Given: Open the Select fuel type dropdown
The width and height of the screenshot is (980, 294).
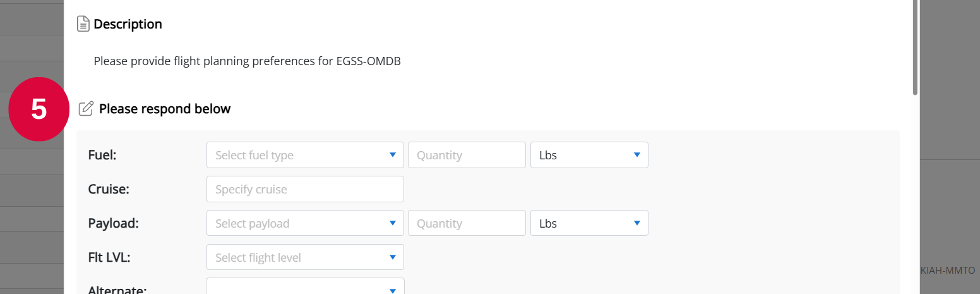Looking at the screenshot, I should [x=305, y=155].
